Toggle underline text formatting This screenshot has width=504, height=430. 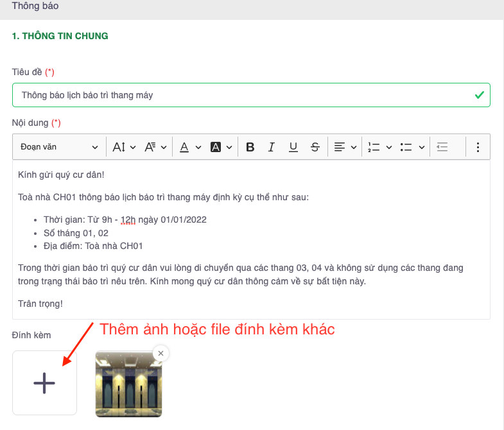pos(293,147)
